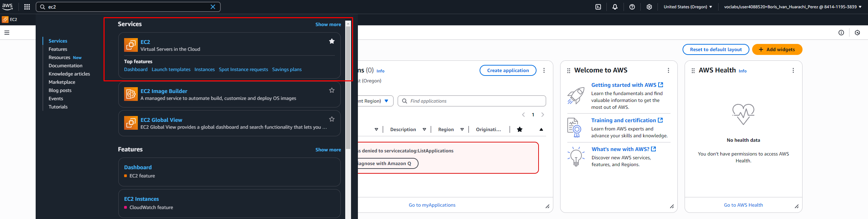Click the AWS Health drag handle

(x=693, y=71)
